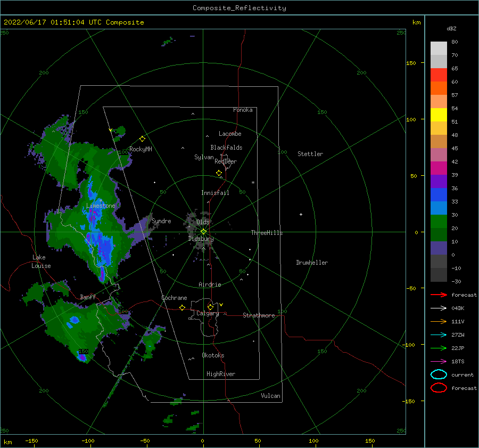Click the cyan current ellipse icon
Screen dimensions: 479x448
439,374
